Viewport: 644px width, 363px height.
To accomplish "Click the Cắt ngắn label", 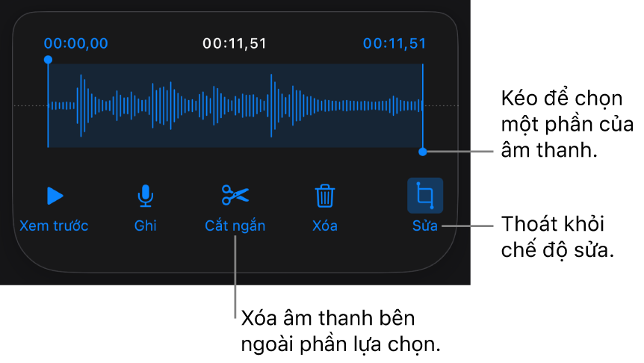I will click(235, 226).
